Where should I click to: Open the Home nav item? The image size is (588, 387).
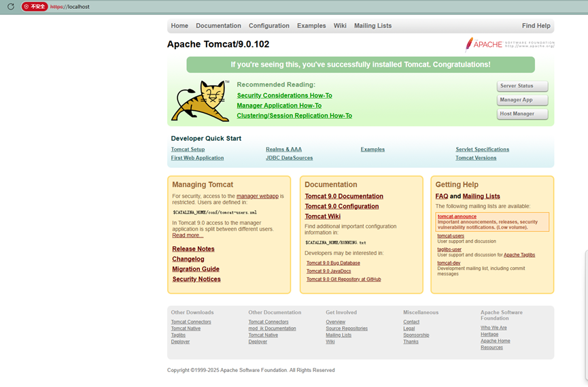(179, 26)
